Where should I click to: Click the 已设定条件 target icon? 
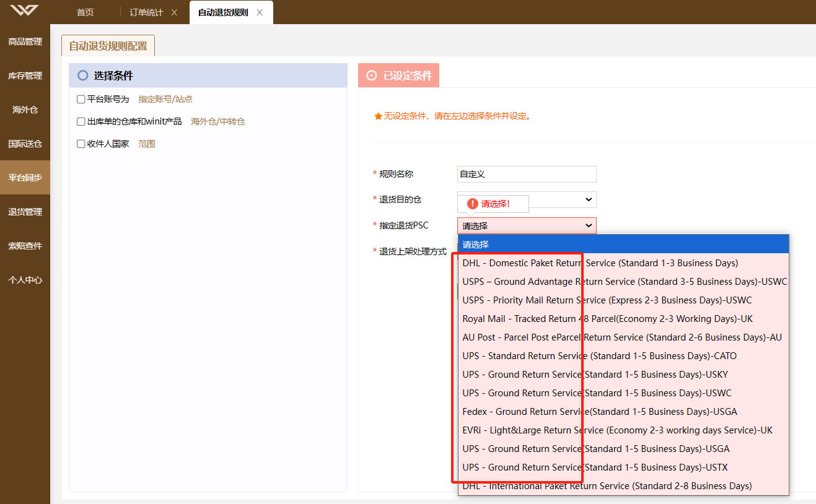(x=372, y=76)
